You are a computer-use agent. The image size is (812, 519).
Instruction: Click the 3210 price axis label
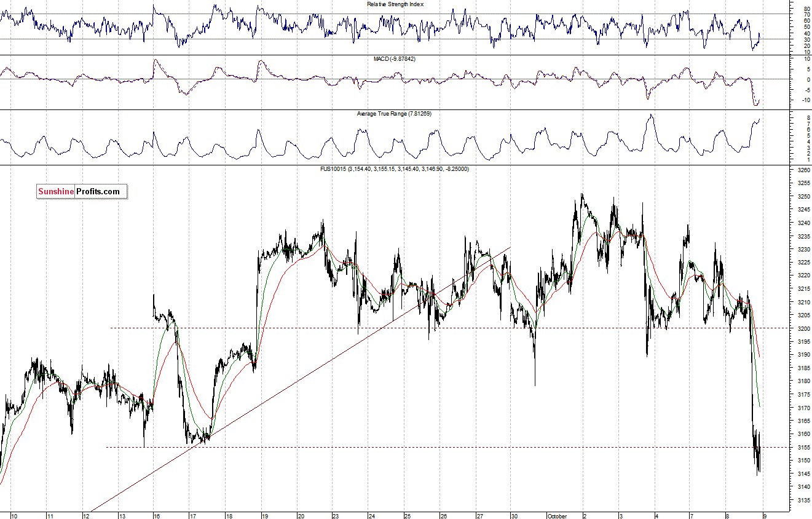pos(803,303)
